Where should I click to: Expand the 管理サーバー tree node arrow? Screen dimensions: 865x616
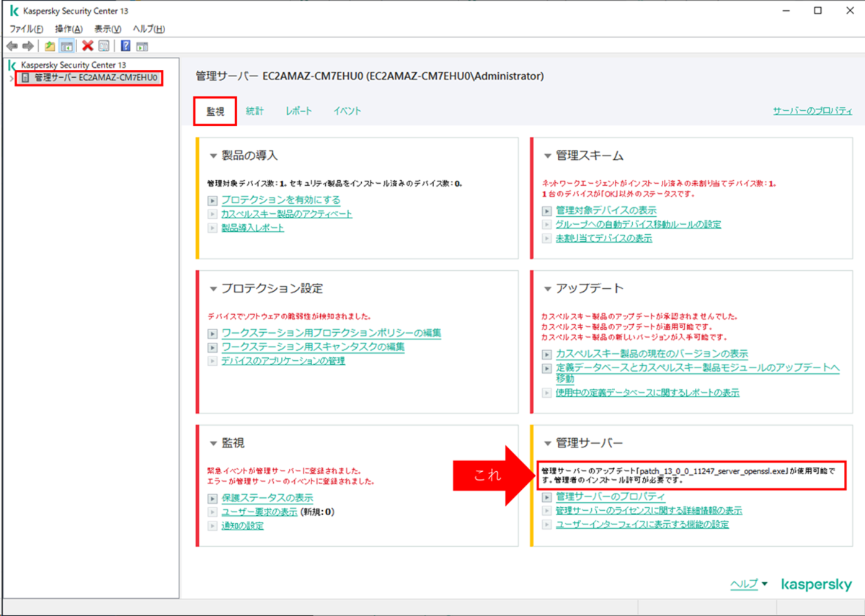coord(12,78)
